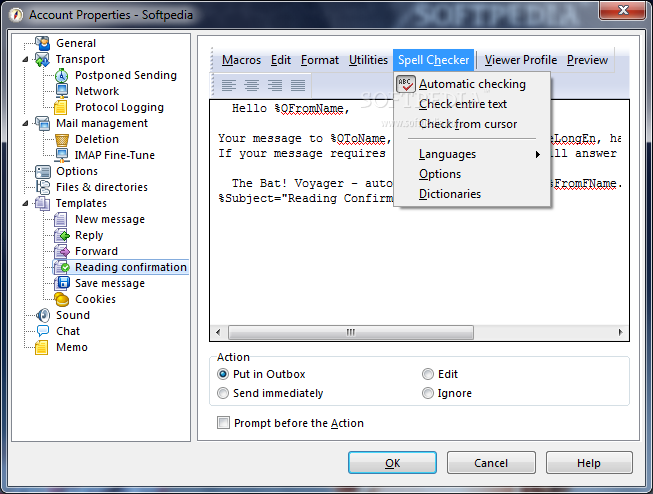The height and width of the screenshot is (494, 653).
Task: Click the Forward template icon
Action: (x=62, y=251)
